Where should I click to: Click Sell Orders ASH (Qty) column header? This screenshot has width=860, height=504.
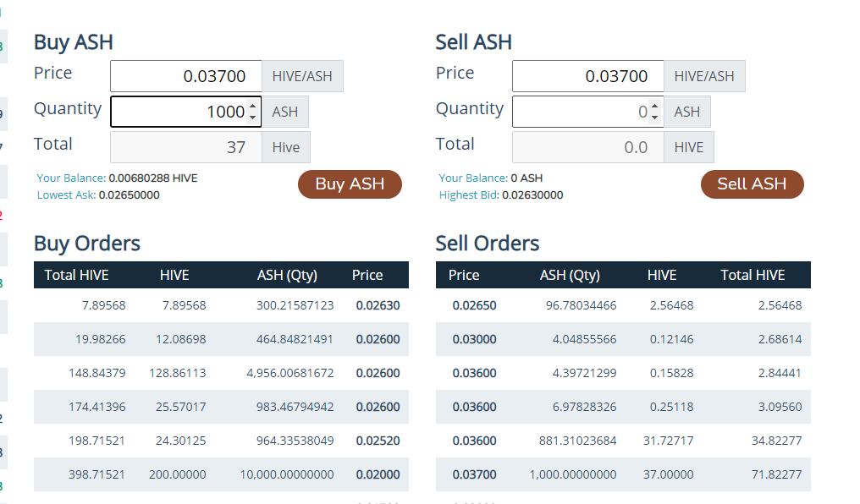click(x=570, y=275)
